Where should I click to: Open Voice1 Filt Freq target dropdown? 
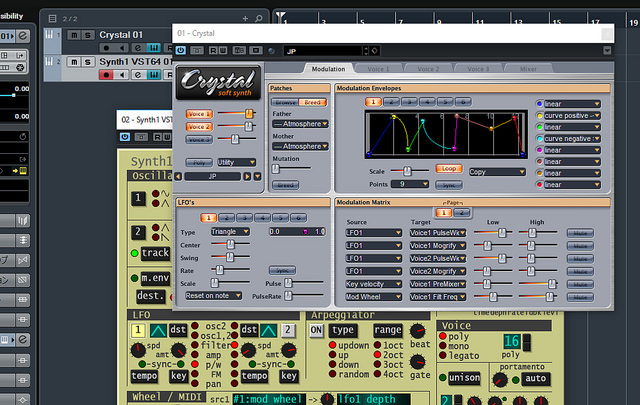point(438,297)
